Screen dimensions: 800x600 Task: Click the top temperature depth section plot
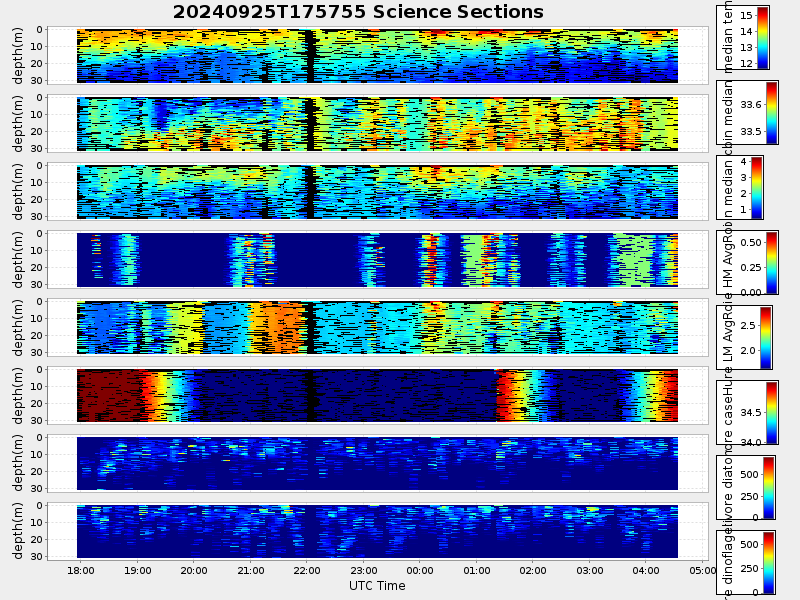point(377,56)
